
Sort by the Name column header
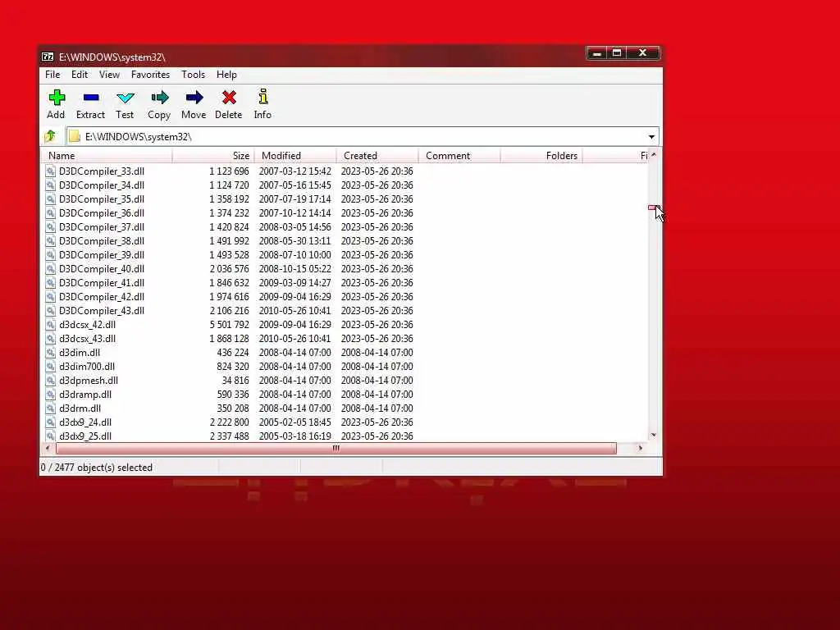[x=107, y=156]
